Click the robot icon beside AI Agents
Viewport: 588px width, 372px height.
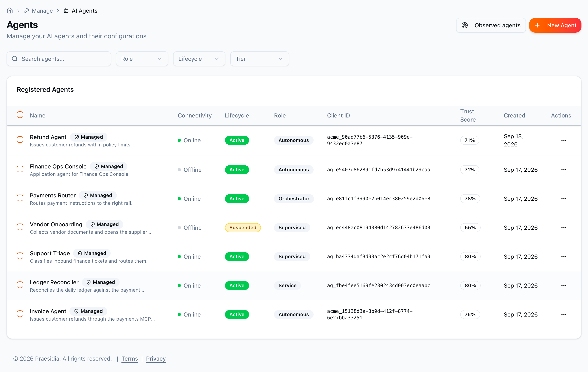click(66, 10)
